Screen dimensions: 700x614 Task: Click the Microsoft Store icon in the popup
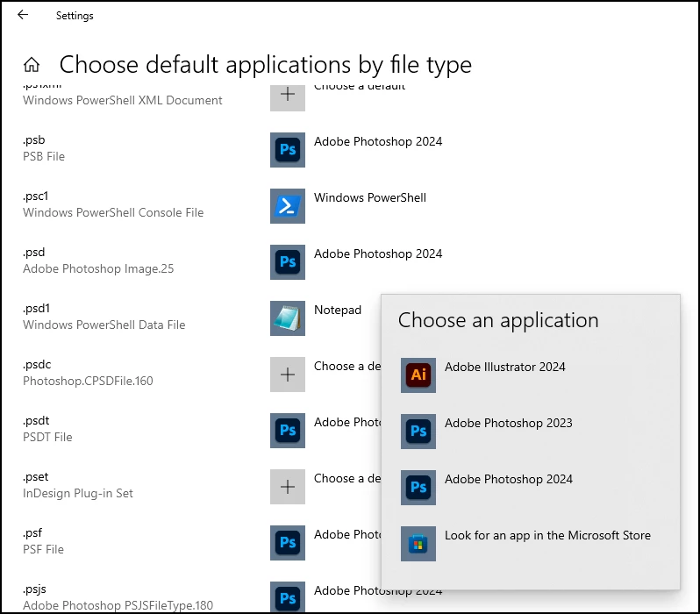coord(418,544)
